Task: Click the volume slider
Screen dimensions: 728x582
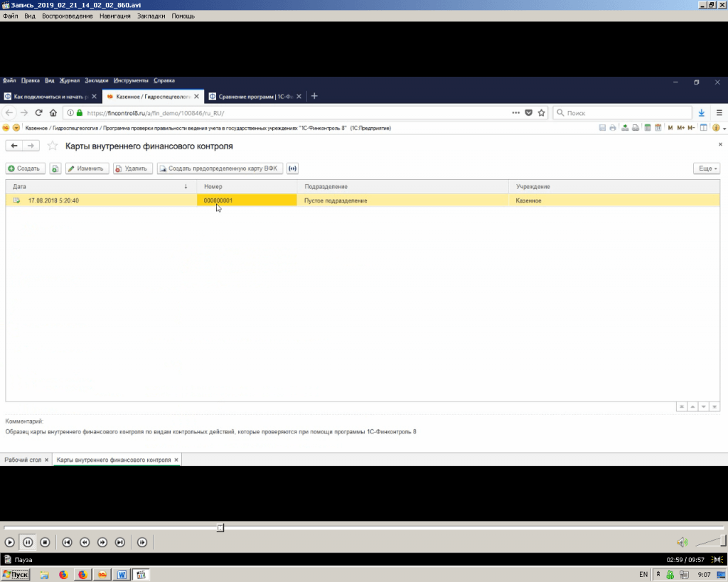Action: [710, 541]
